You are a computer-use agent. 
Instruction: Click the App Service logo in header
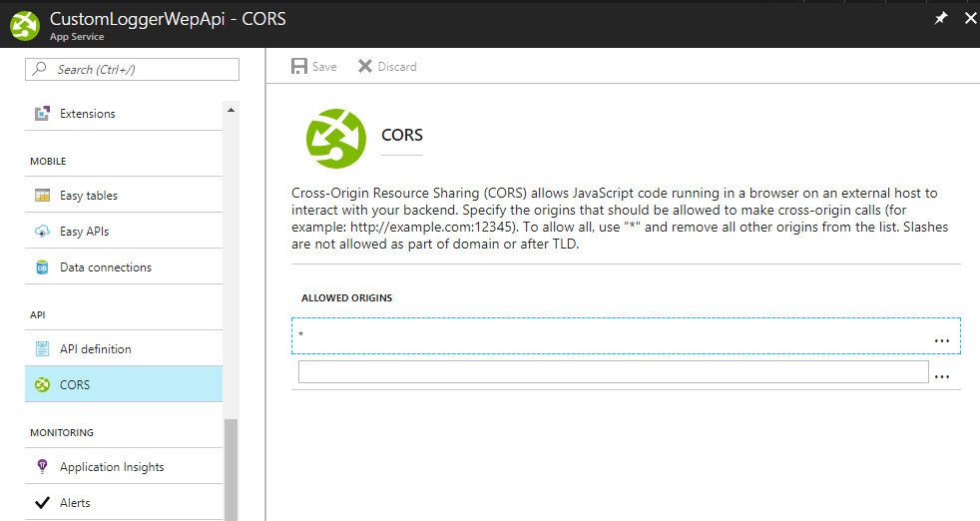click(25, 26)
